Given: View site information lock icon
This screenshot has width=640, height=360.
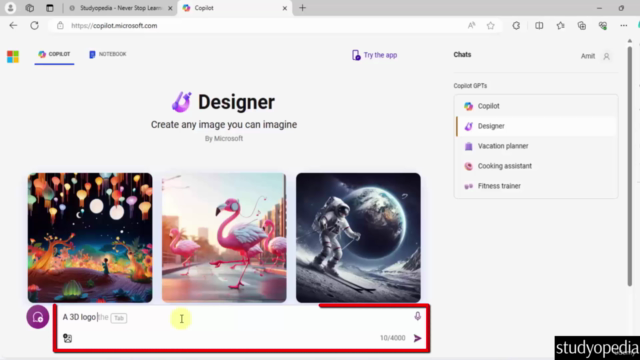Looking at the screenshot, I should 60,25.
